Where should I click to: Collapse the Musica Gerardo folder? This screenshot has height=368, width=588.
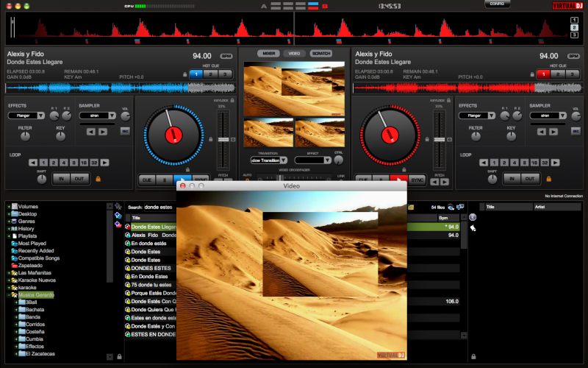[9, 295]
